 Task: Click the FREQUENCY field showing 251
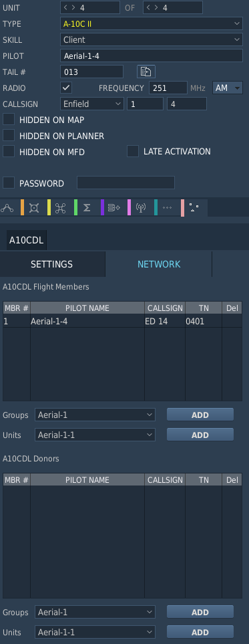(x=168, y=88)
